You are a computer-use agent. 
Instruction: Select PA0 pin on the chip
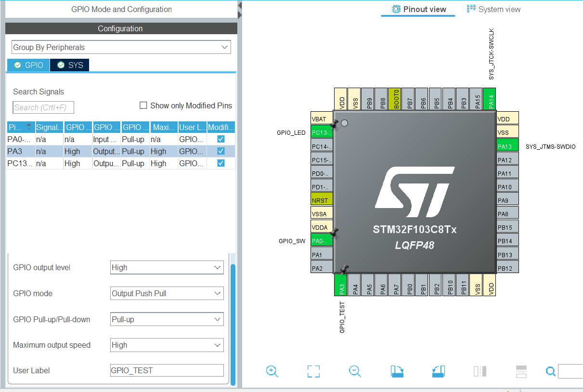322,241
